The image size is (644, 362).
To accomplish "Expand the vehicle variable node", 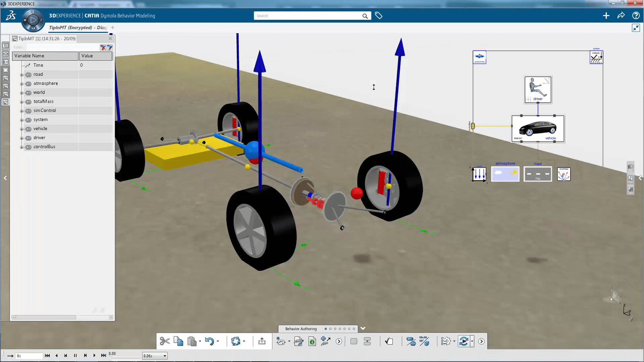I will click(x=22, y=129).
